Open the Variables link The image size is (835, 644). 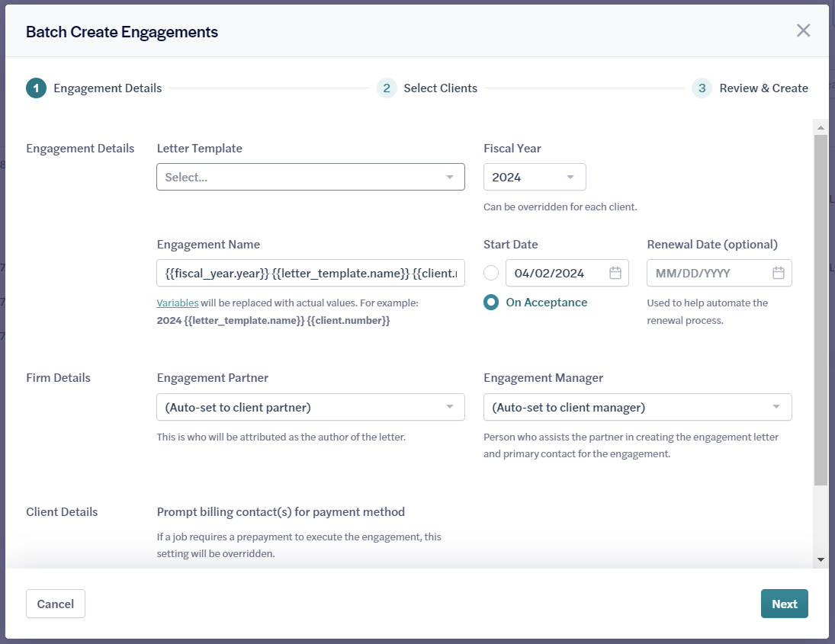(178, 303)
